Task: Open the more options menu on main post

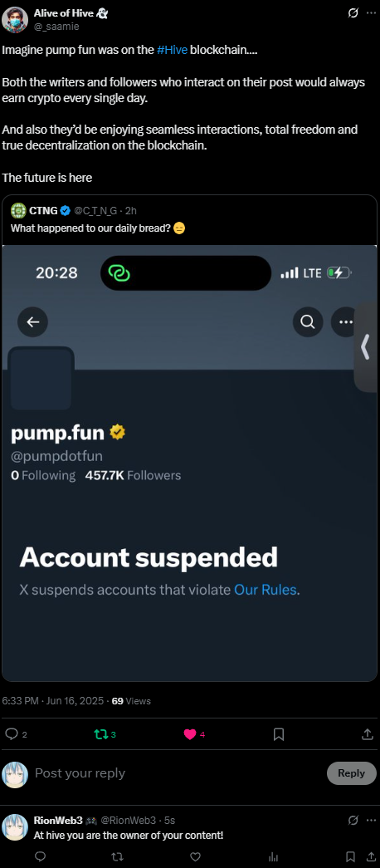Action: [x=371, y=13]
